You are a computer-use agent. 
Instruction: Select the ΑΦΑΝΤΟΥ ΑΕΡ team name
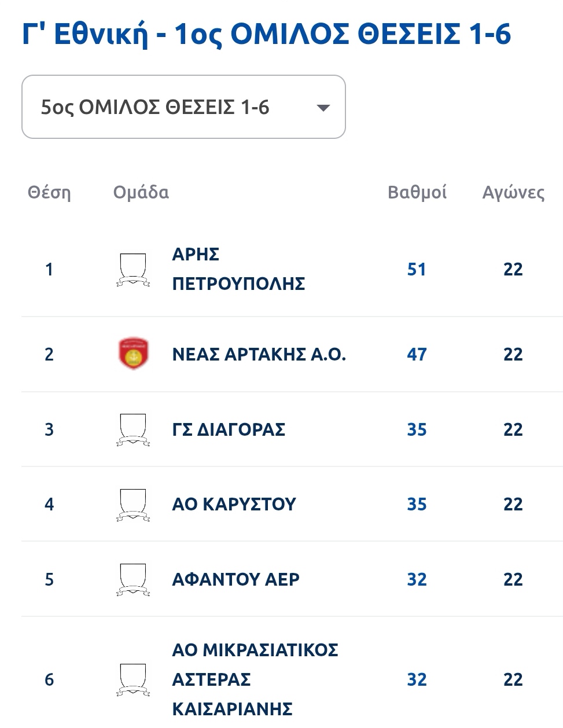[x=235, y=579]
